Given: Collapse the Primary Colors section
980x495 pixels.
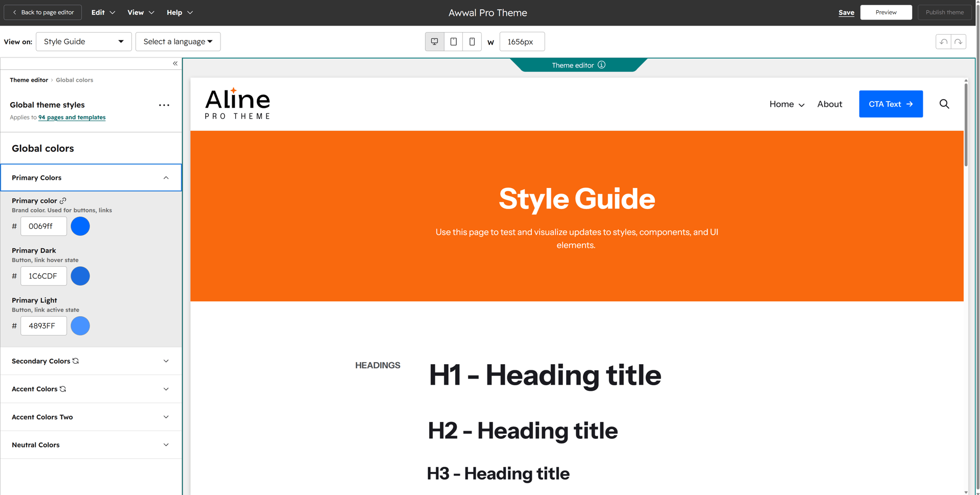Looking at the screenshot, I should coord(91,178).
